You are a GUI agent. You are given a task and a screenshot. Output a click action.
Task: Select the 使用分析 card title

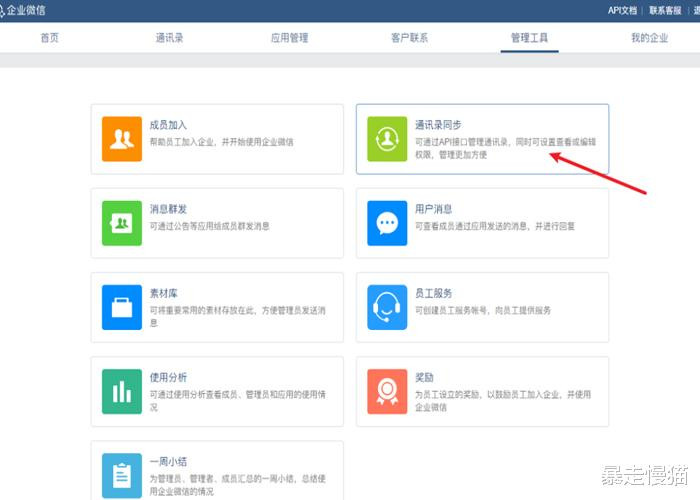(x=168, y=377)
